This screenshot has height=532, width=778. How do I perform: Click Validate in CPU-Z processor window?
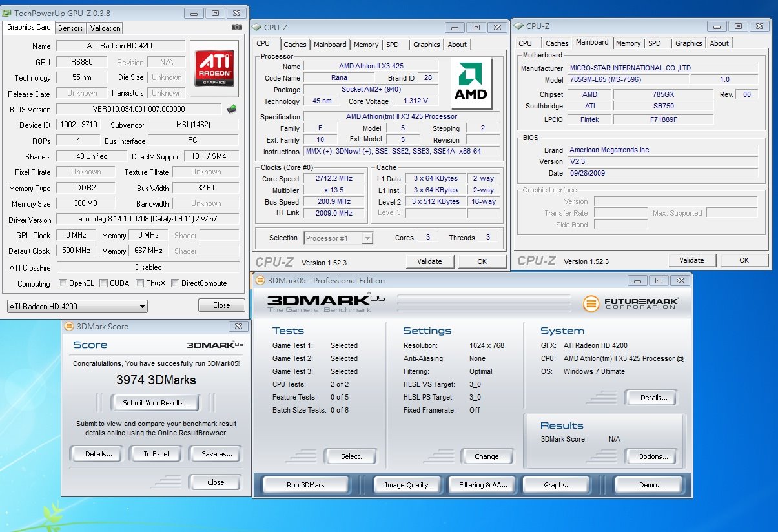click(429, 261)
